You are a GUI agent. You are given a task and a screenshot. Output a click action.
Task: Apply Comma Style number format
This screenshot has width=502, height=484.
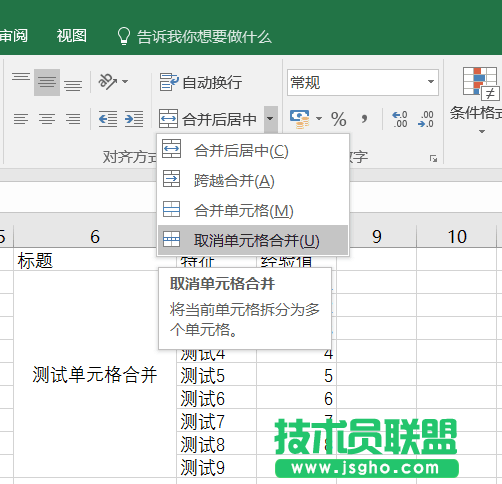pyautogui.click(x=365, y=119)
